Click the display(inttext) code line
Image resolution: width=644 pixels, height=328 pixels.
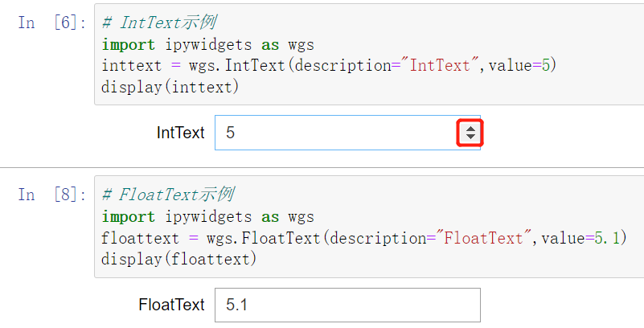tap(170, 86)
